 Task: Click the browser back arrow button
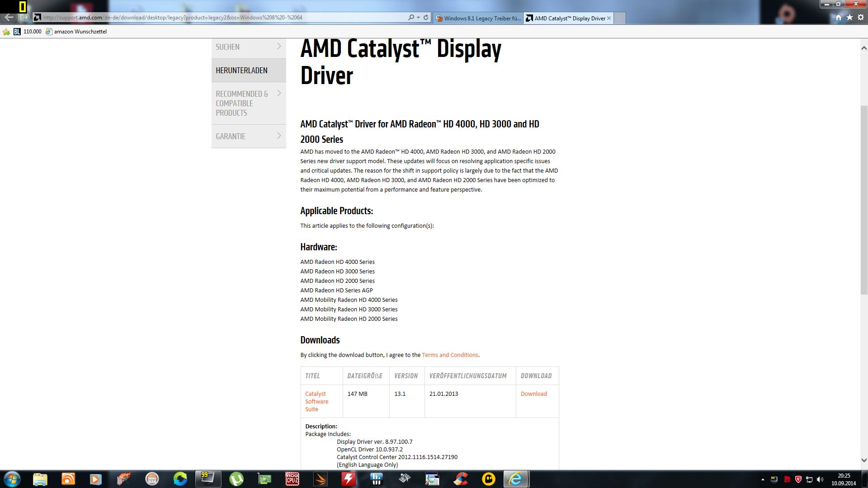9,18
